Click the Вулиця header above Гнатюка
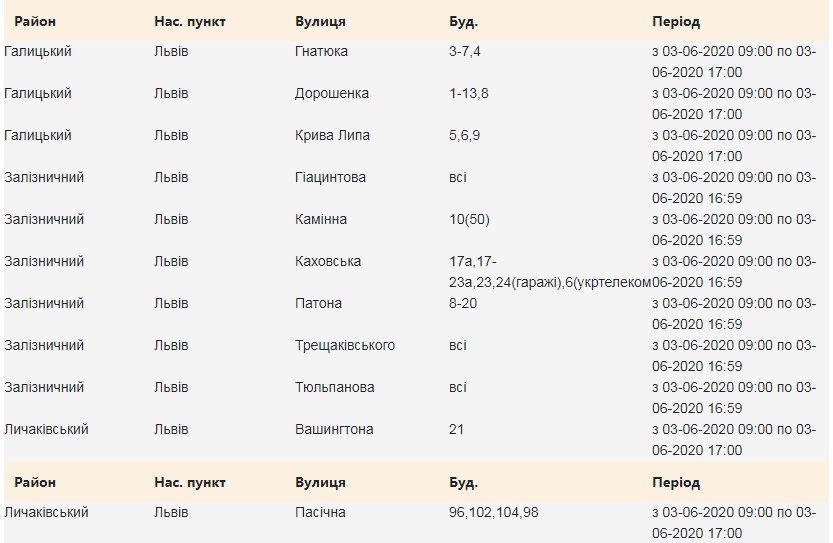This screenshot has height=543, width=833. 320,21
